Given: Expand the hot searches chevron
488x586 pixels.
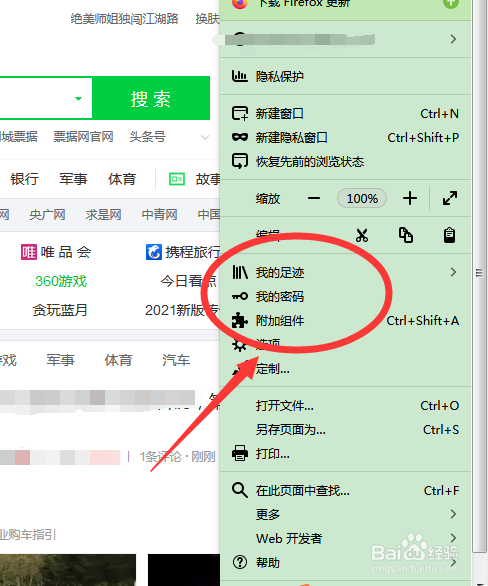Looking at the screenshot, I should [205, 138].
